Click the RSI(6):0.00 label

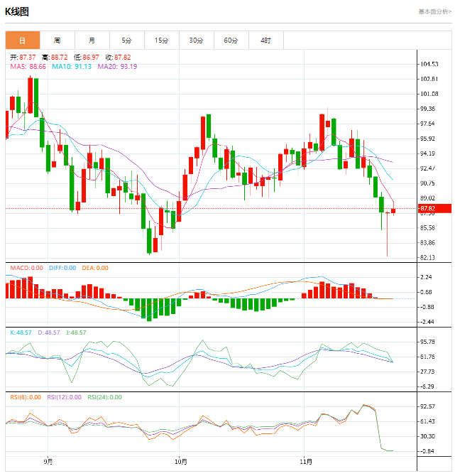click(26, 397)
